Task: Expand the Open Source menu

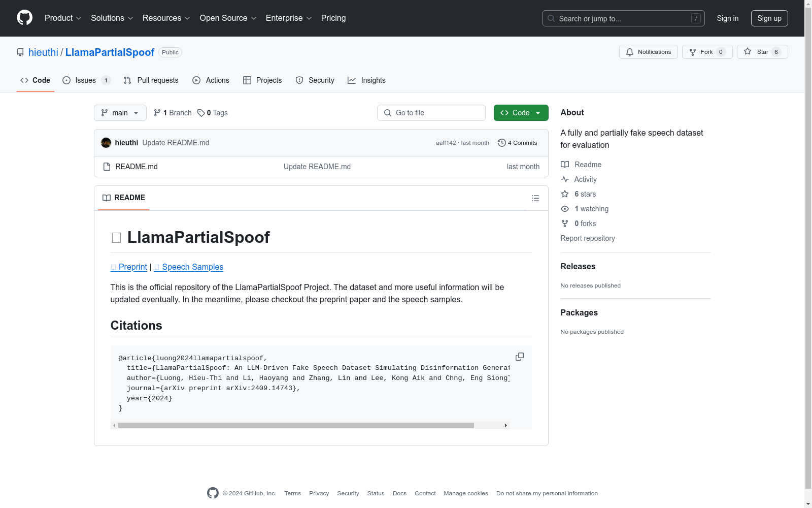Action: pos(228,18)
